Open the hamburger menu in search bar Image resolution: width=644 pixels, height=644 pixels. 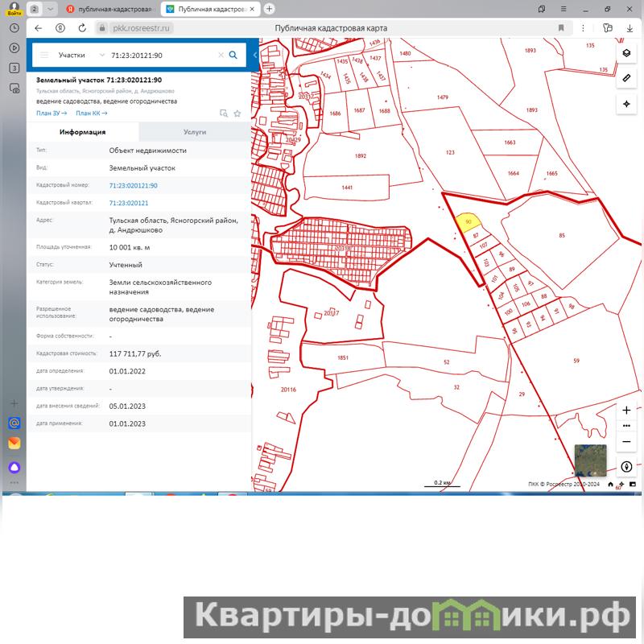pyautogui.click(x=44, y=56)
